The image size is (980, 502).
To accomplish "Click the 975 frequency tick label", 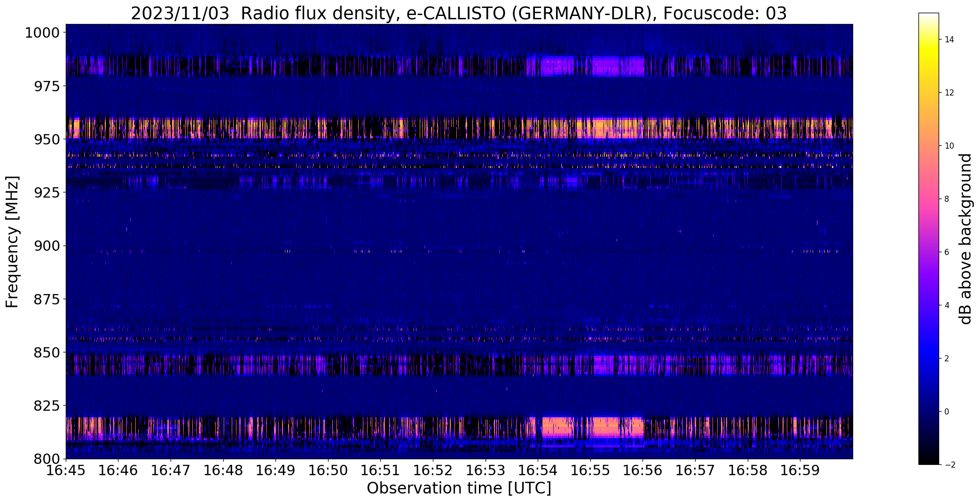I will tap(47, 87).
